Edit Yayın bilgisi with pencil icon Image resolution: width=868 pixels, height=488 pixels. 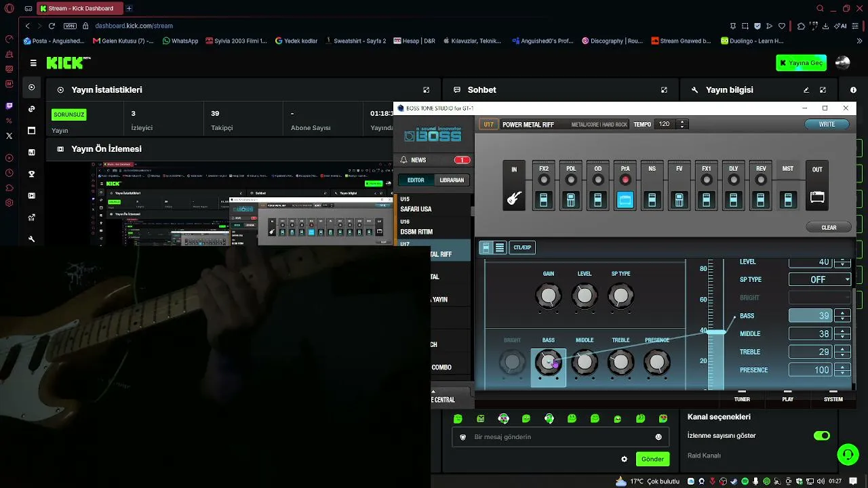(806, 89)
